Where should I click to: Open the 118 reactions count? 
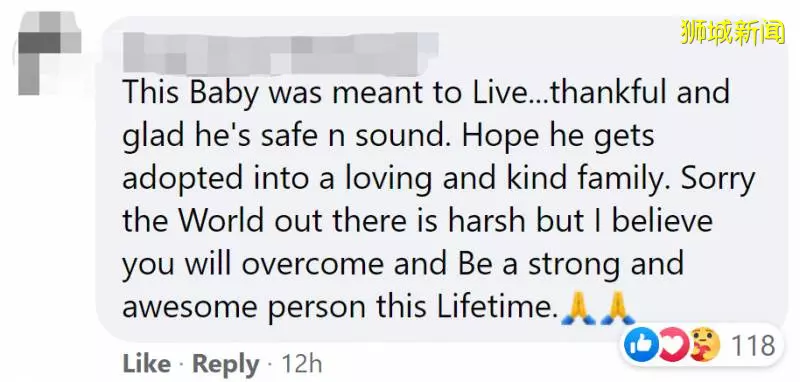[x=754, y=346]
